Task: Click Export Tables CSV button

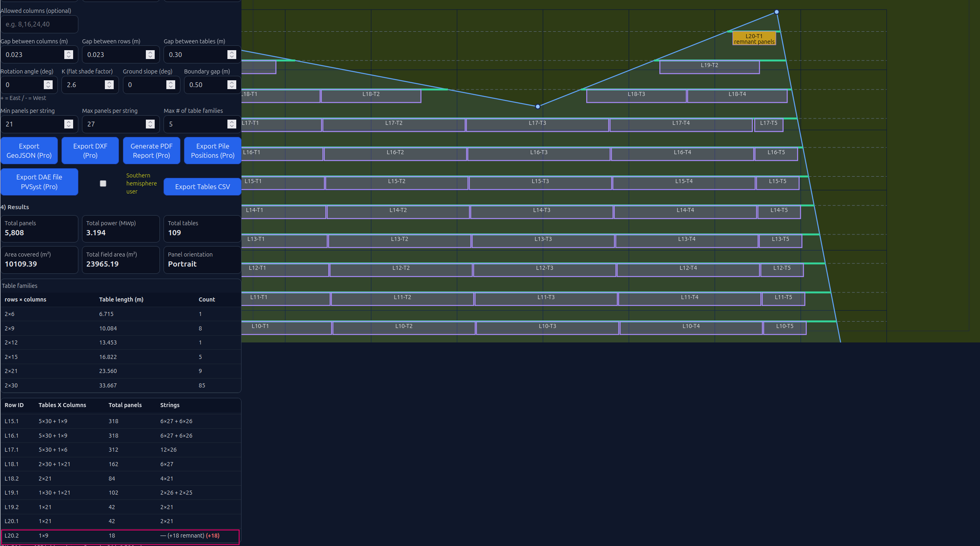Action: (203, 187)
